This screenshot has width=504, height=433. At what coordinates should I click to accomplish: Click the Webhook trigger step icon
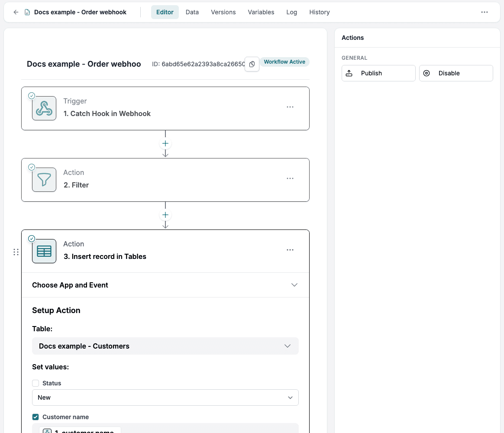(44, 108)
